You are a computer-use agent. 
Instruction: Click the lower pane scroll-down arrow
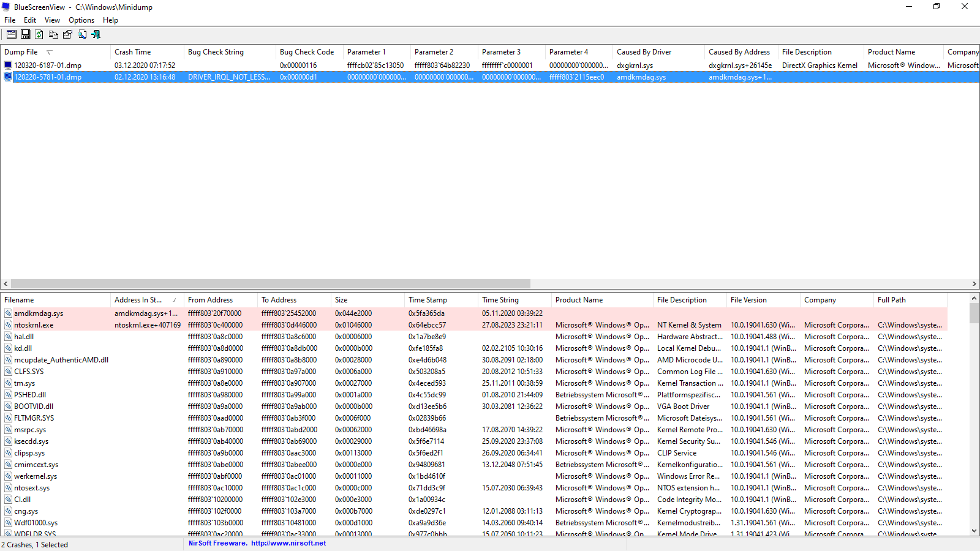(974, 531)
